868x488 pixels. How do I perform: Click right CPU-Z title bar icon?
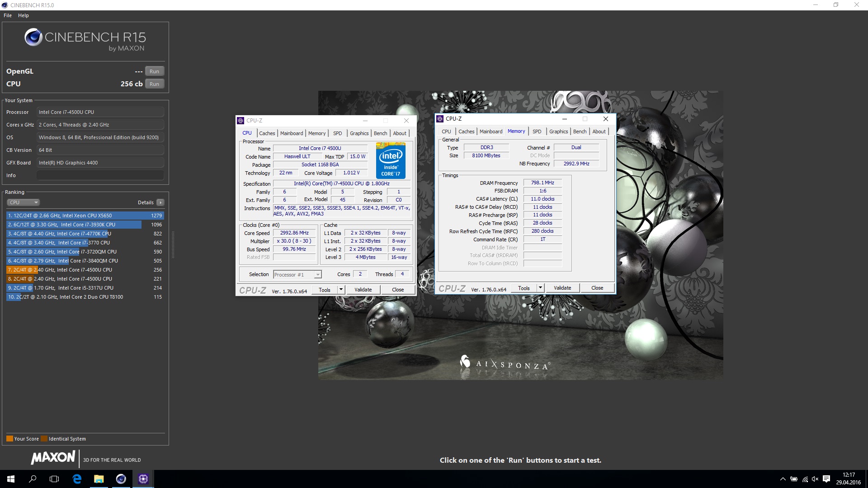click(x=440, y=119)
